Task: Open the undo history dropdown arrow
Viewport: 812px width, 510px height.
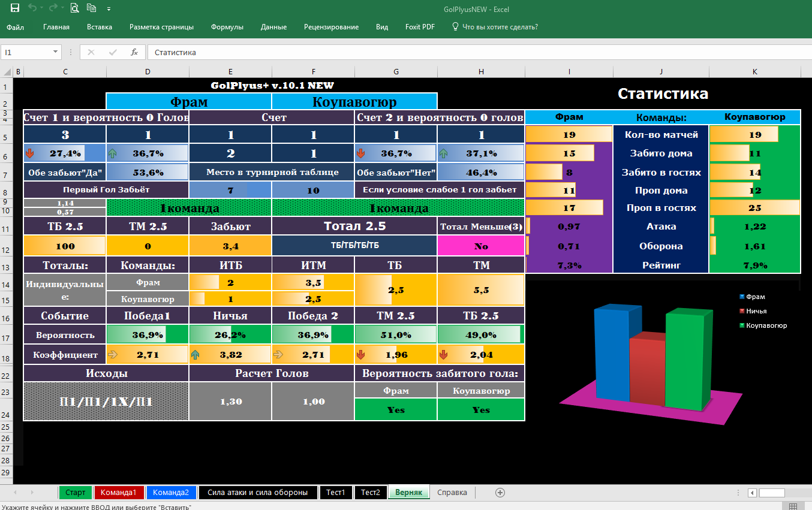Action: click(41, 9)
